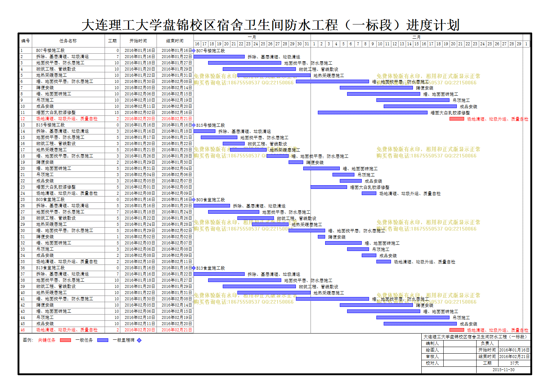Select task name B03食堂施工段 in row 25
549x392 pixels.
click(50, 199)
